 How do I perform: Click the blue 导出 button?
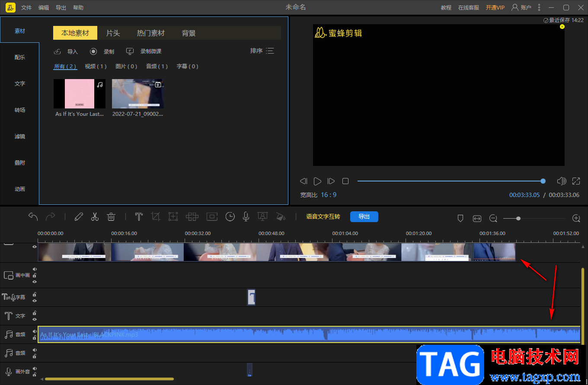pyautogui.click(x=364, y=217)
